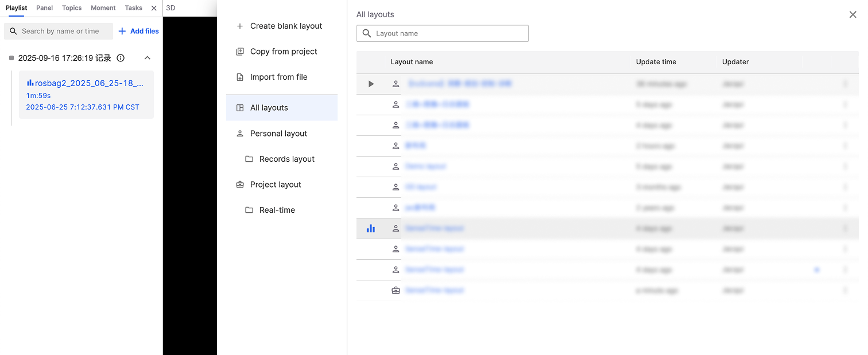Open the Personal layout category
Image resolution: width=868 pixels, height=355 pixels.
pyautogui.click(x=278, y=133)
